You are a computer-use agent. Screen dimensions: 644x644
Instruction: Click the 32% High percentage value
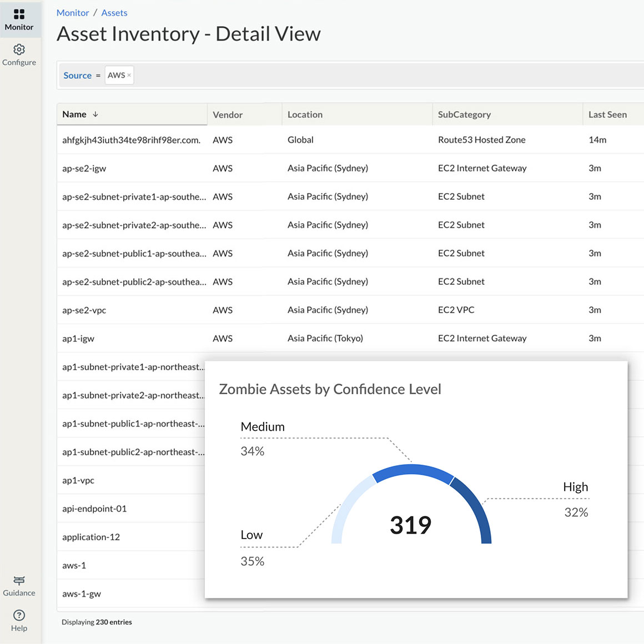point(576,512)
